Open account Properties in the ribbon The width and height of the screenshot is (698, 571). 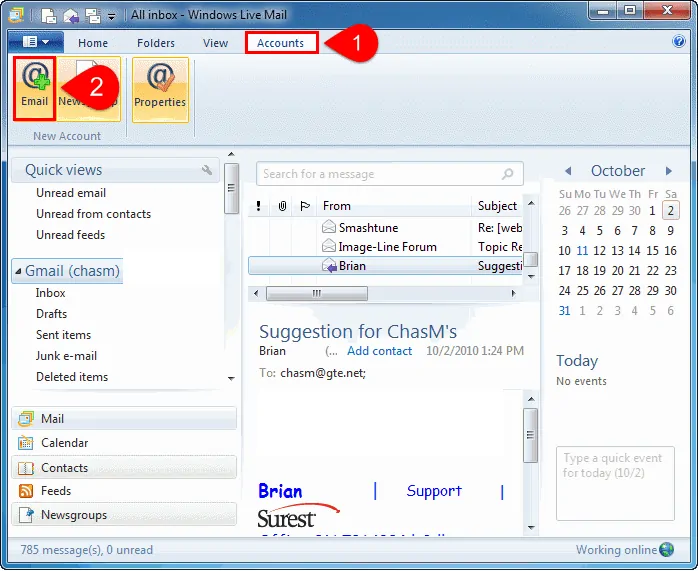160,88
